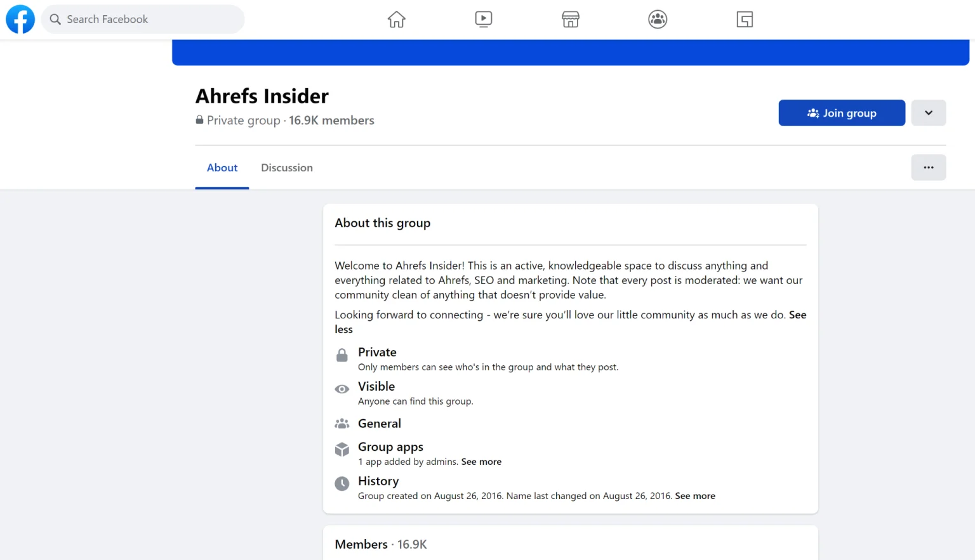Open the Marketplace storefront icon
Viewport: 975px width, 560px height.
570,20
